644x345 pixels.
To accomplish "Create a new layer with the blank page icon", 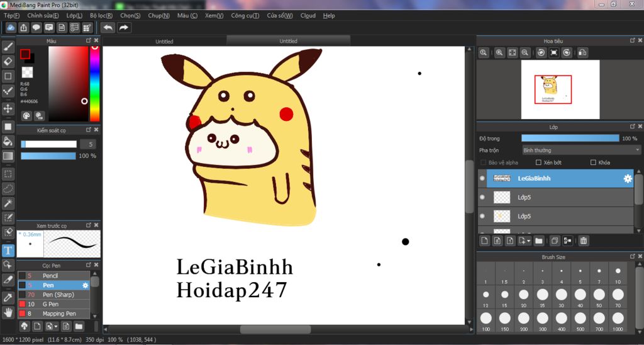I will [x=485, y=241].
